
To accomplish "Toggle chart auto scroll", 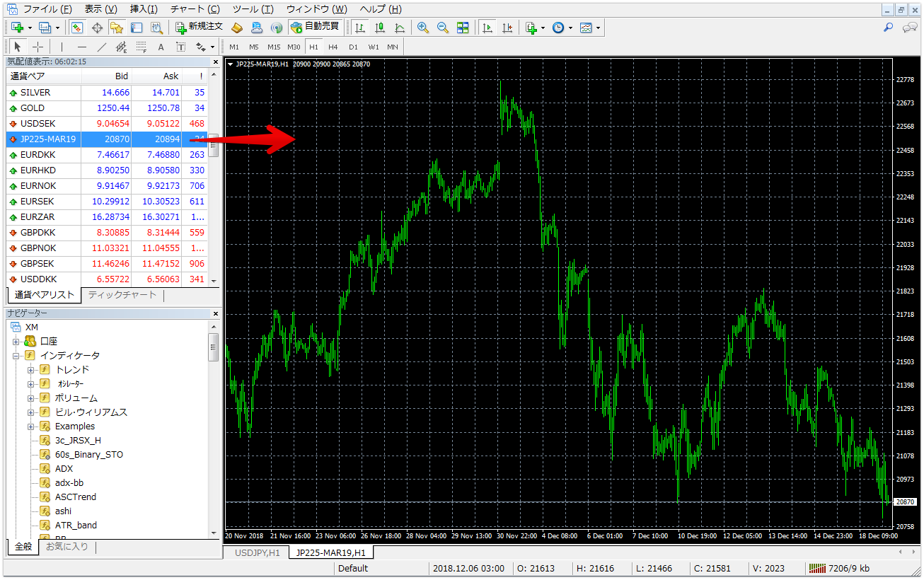I will click(x=487, y=28).
